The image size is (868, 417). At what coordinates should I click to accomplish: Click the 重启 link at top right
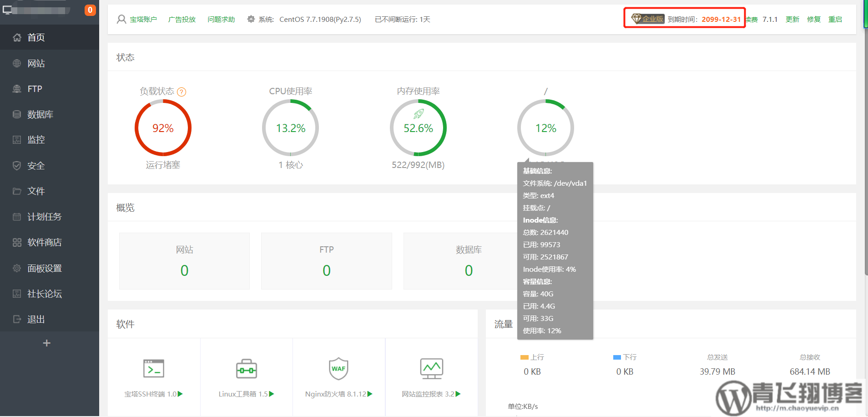[x=835, y=19]
